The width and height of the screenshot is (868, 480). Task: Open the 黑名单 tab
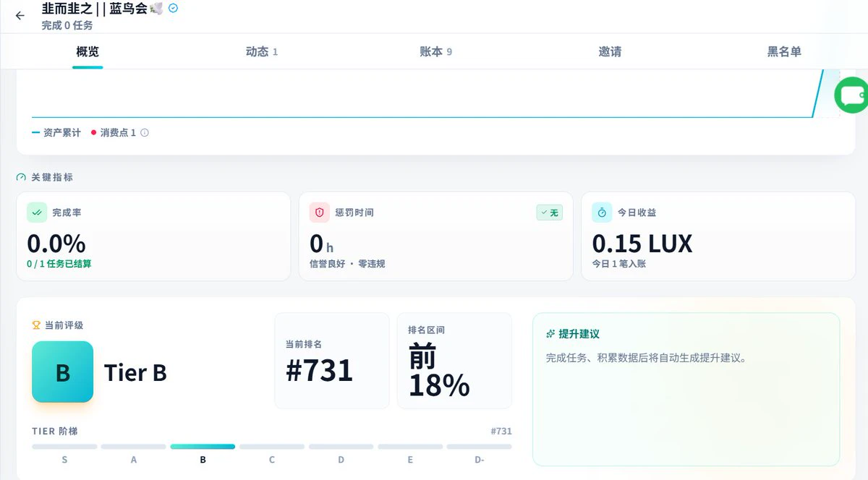point(784,52)
